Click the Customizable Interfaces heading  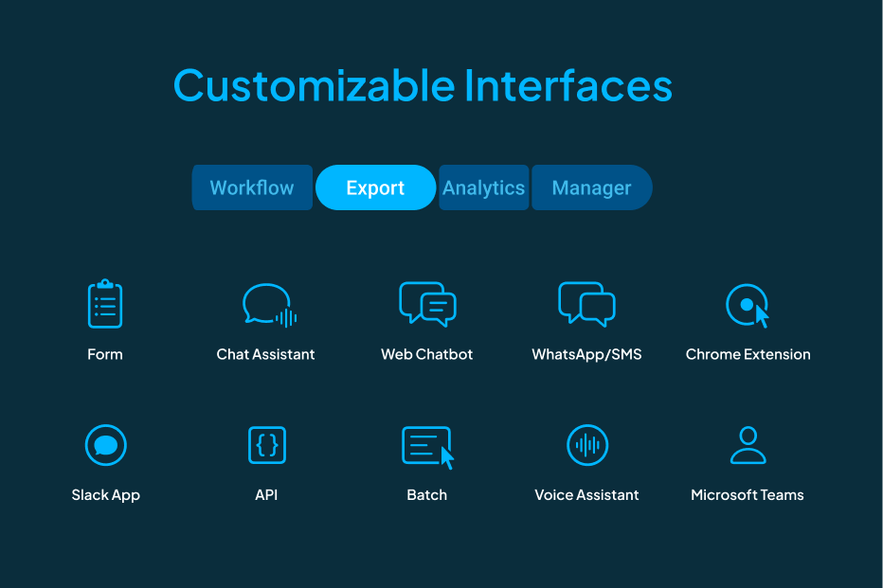click(x=423, y=85)
